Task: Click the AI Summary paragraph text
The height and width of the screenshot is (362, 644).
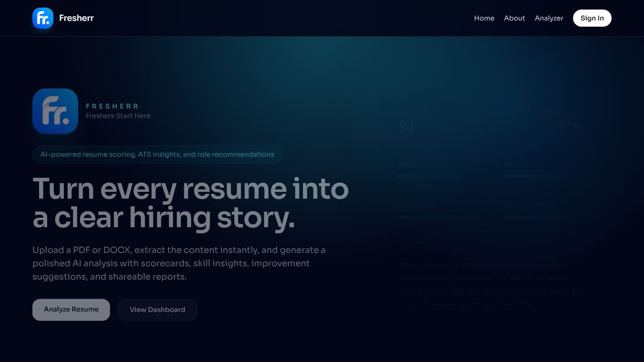Action: pos(491,284)
